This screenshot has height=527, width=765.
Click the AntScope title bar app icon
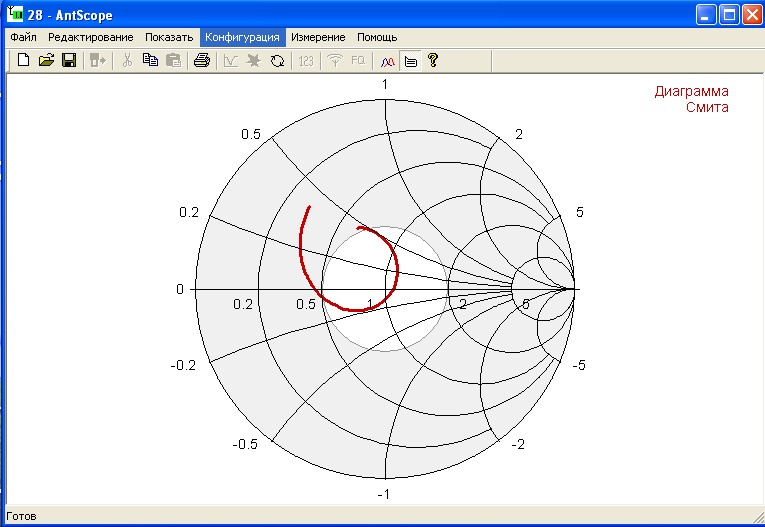[x=15, y=14]
